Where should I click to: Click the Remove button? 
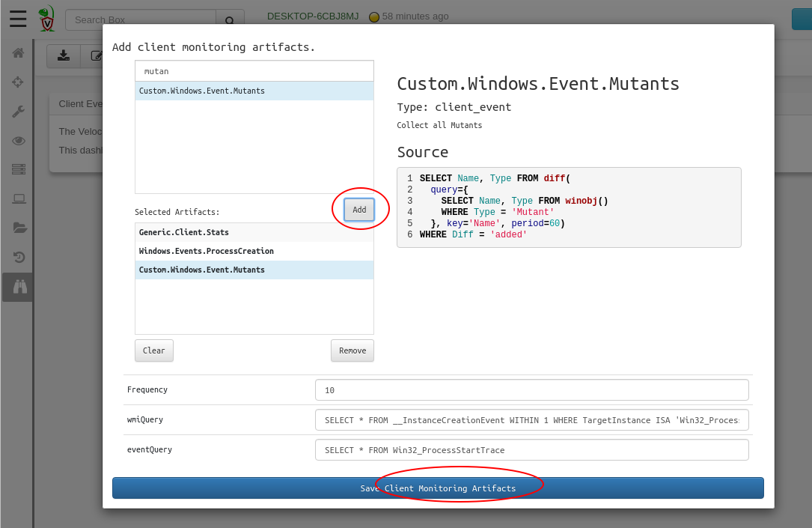click(x=352, y=351)
